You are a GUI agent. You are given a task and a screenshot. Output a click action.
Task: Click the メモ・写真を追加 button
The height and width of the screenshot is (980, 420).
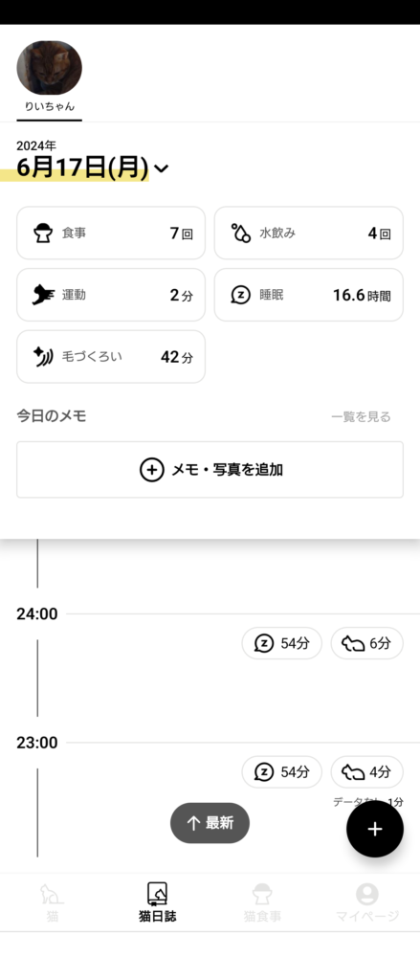210,469
